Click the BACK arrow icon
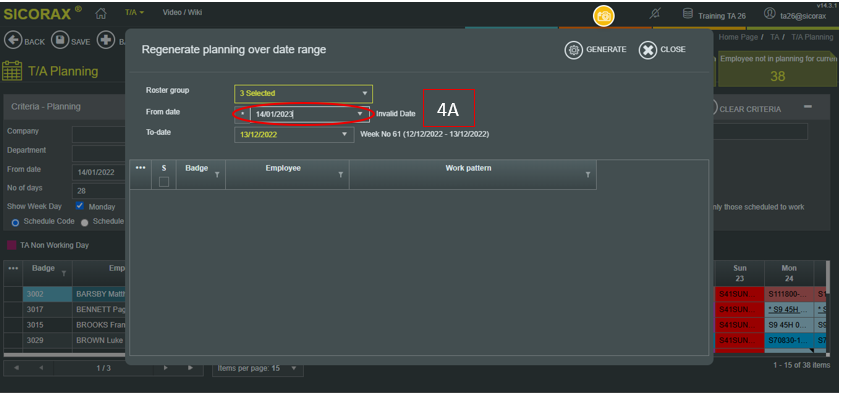 pos(13,40)
